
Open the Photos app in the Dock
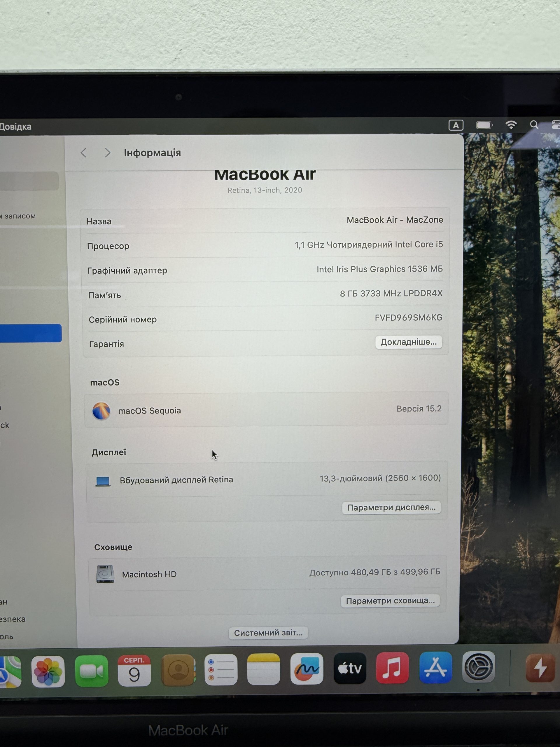(x=48, y=671)
